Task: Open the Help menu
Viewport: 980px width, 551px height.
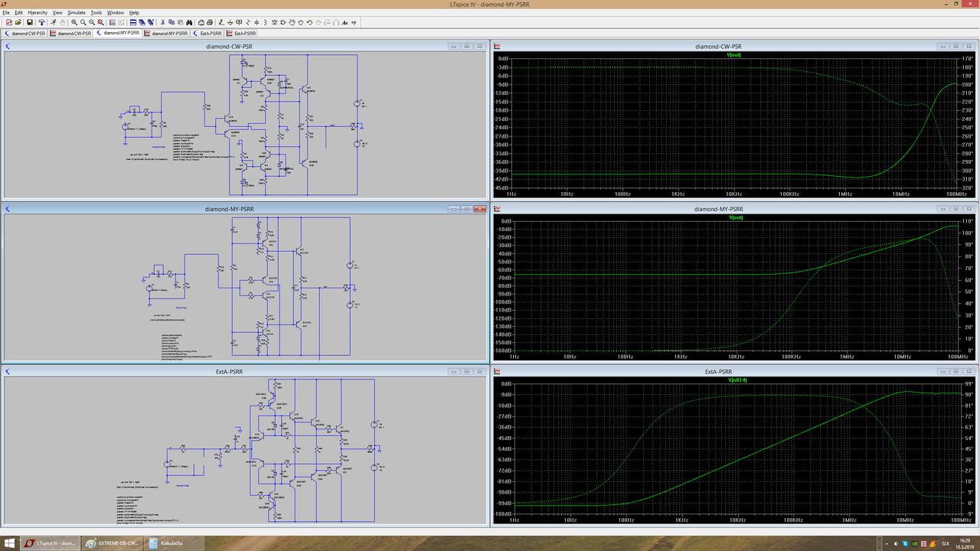Action: 134,13
